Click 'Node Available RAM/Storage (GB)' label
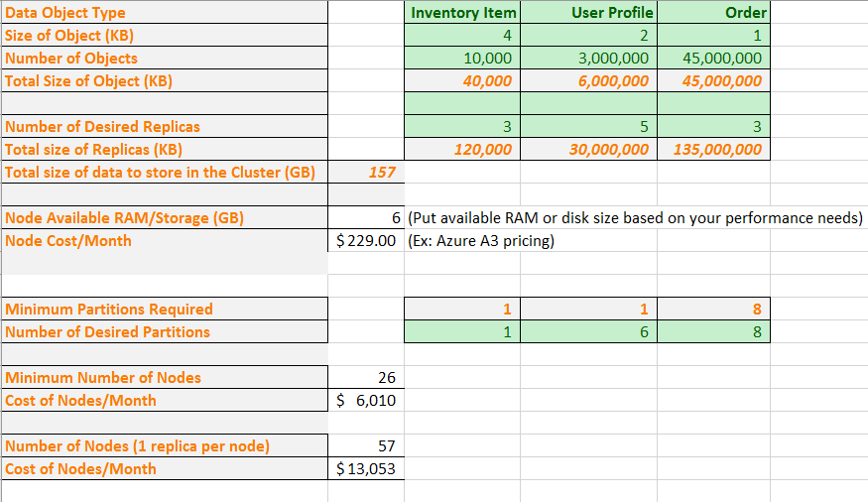 (x=165, y=217)
